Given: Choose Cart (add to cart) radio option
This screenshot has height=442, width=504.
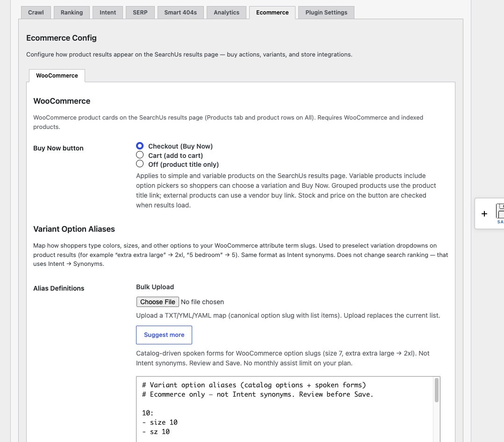Looking at the screenshot, I should (140, 155).
